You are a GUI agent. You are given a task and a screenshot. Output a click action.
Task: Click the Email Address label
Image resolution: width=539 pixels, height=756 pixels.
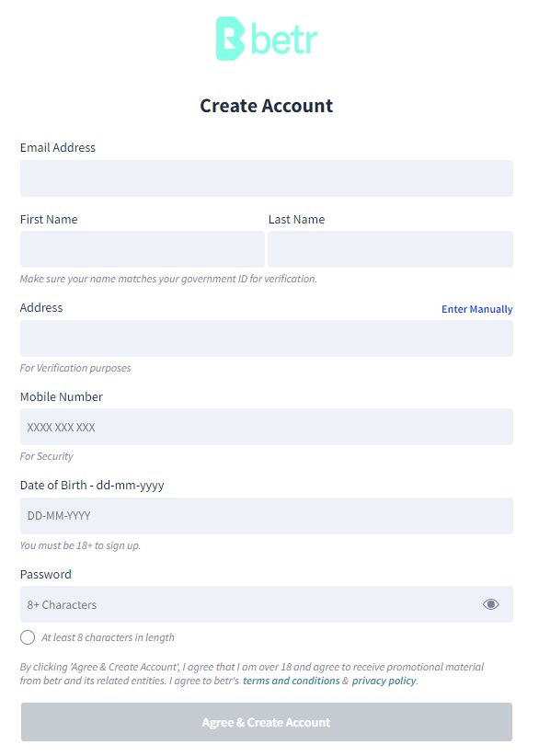58,147
